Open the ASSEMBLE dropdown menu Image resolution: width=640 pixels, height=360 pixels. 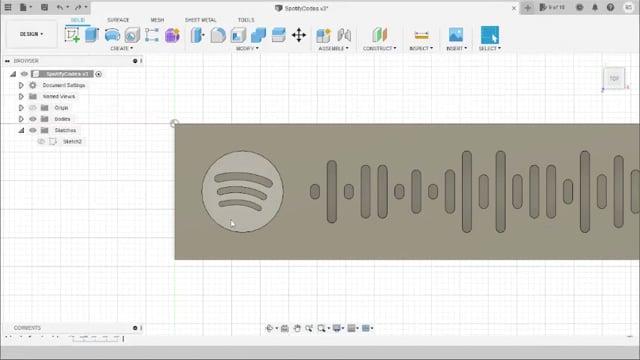[333, 49]
